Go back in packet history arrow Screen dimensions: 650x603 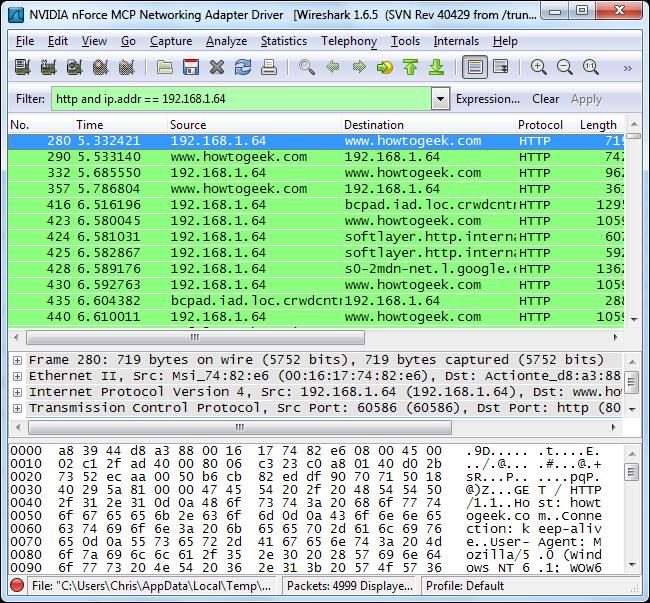333,67
